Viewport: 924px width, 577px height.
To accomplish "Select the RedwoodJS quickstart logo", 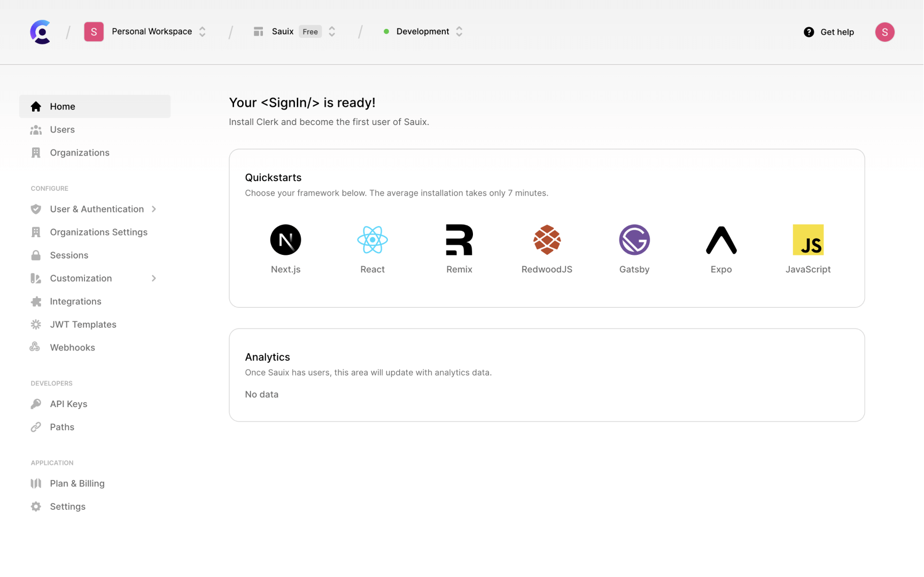I will [547, 240].
